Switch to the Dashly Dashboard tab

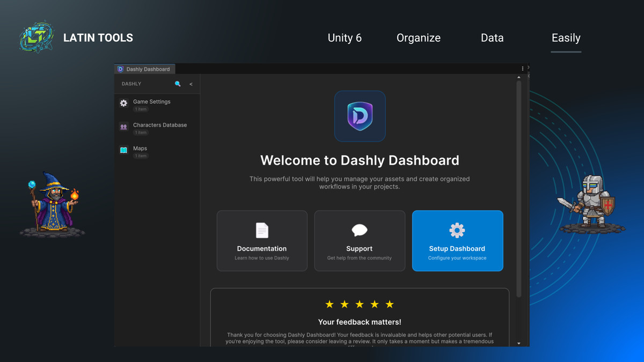145,69
